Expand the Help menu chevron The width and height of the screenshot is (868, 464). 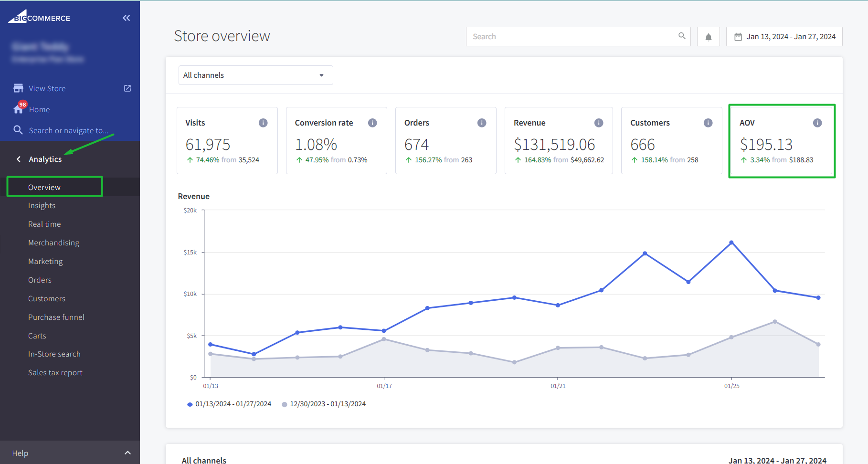(x=127, y=453)
